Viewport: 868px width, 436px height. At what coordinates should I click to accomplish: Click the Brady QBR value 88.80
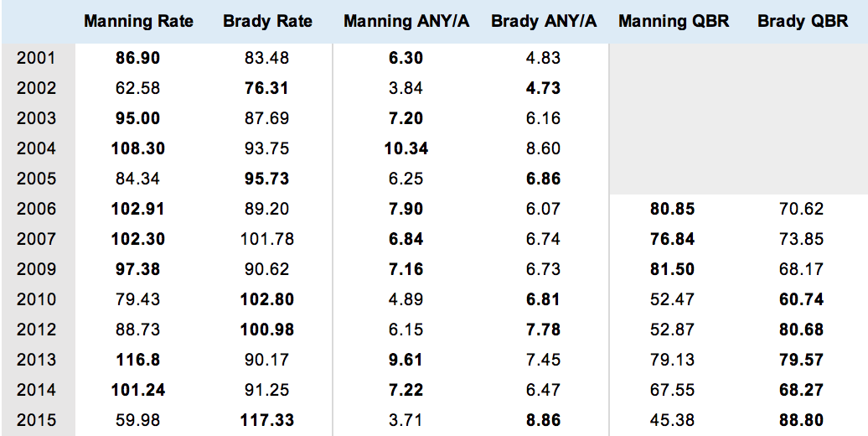click(x=802, y=420)
